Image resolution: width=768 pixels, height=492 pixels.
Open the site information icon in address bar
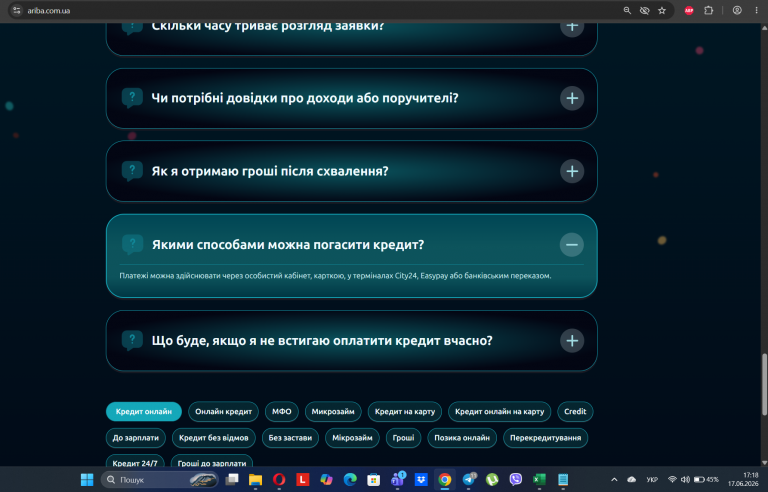point(16,10)
